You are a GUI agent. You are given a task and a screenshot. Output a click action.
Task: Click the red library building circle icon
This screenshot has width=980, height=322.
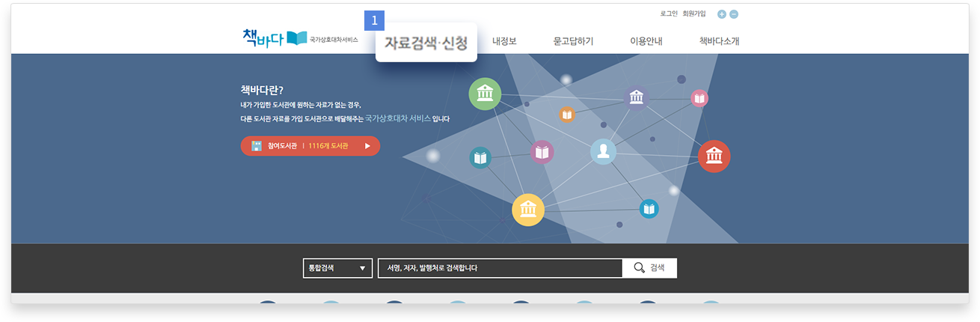click(x=714, y=156)
